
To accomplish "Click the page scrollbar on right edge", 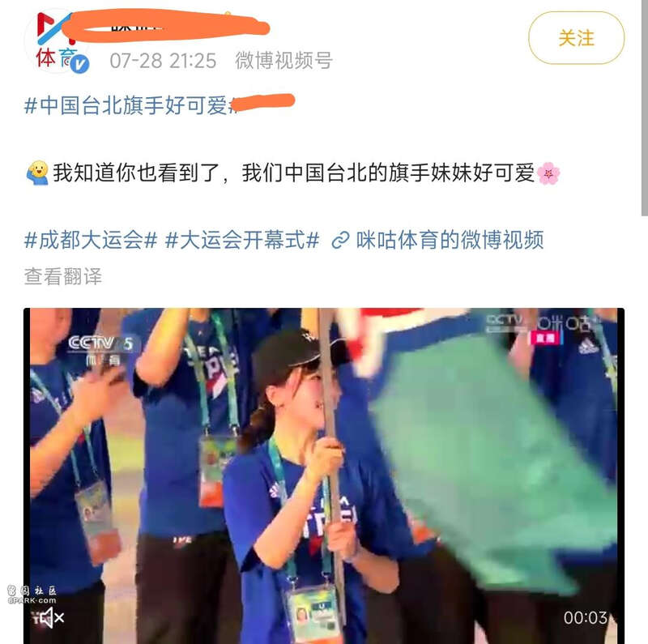I will 644,108.
